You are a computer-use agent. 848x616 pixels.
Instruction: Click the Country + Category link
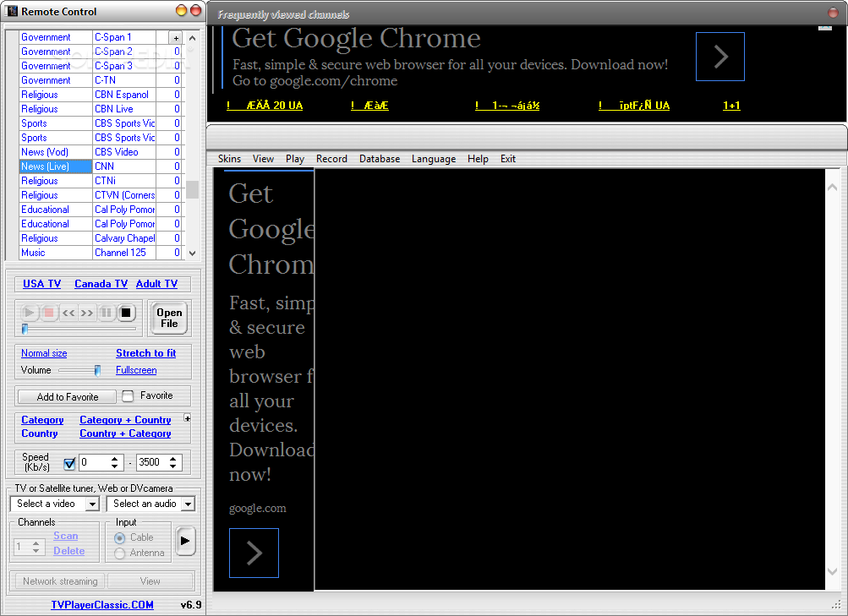125,433
